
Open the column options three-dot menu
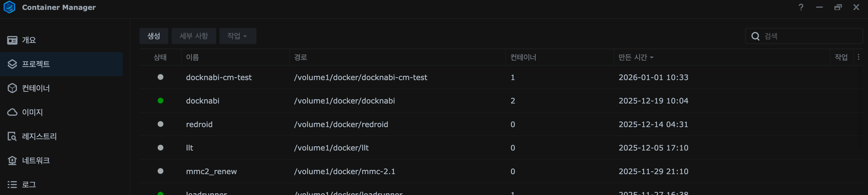858,57
